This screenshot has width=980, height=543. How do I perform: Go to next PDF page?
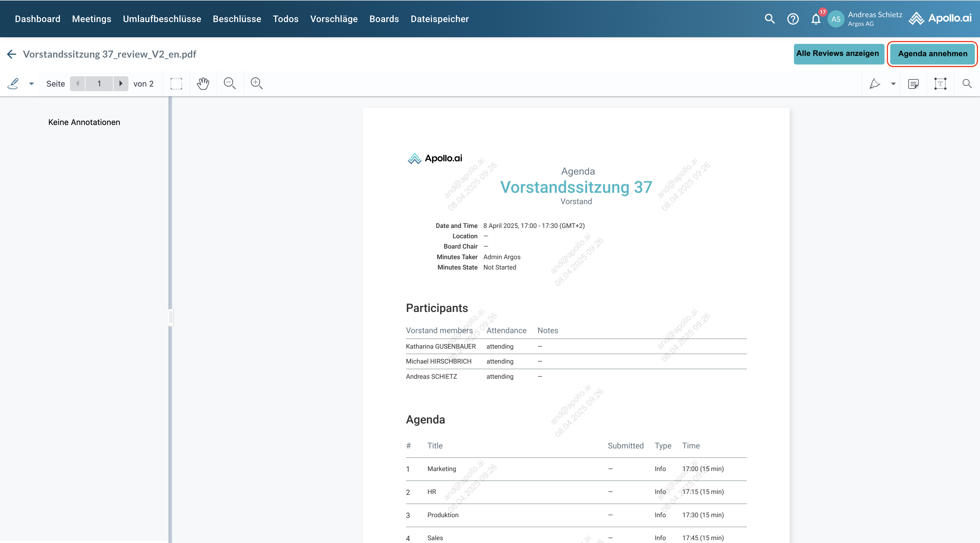point(121,83)
